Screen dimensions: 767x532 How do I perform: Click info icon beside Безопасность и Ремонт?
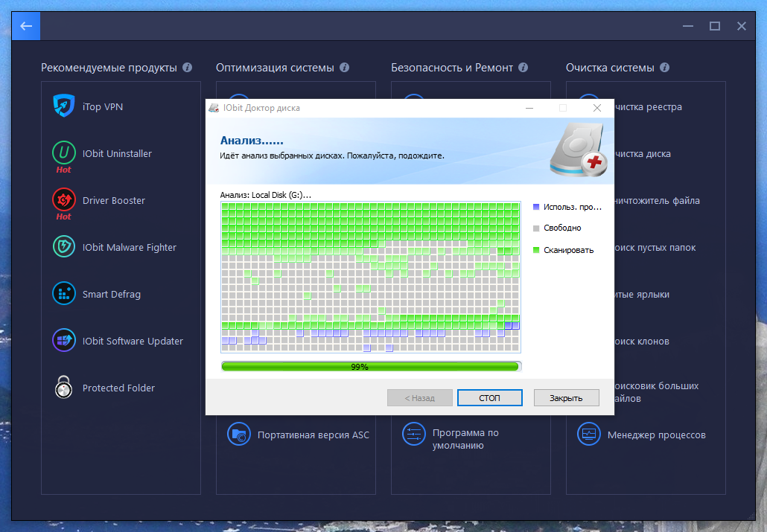click(x=523, y=68)
